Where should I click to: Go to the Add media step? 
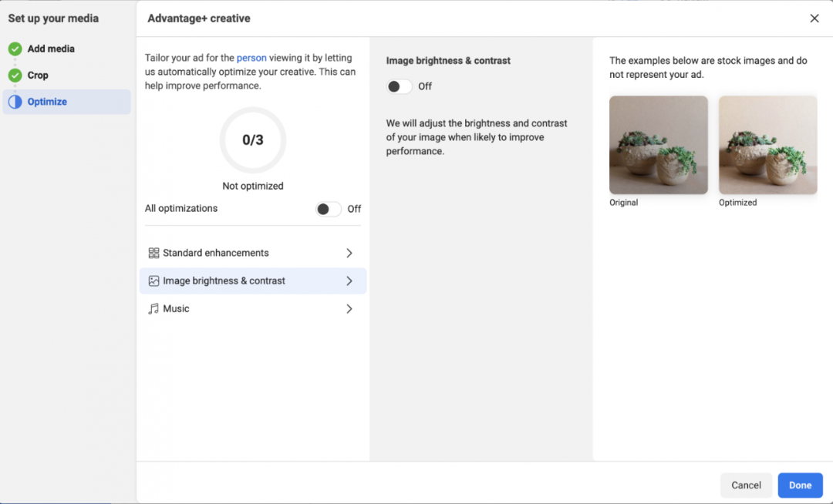coord(53,49)
